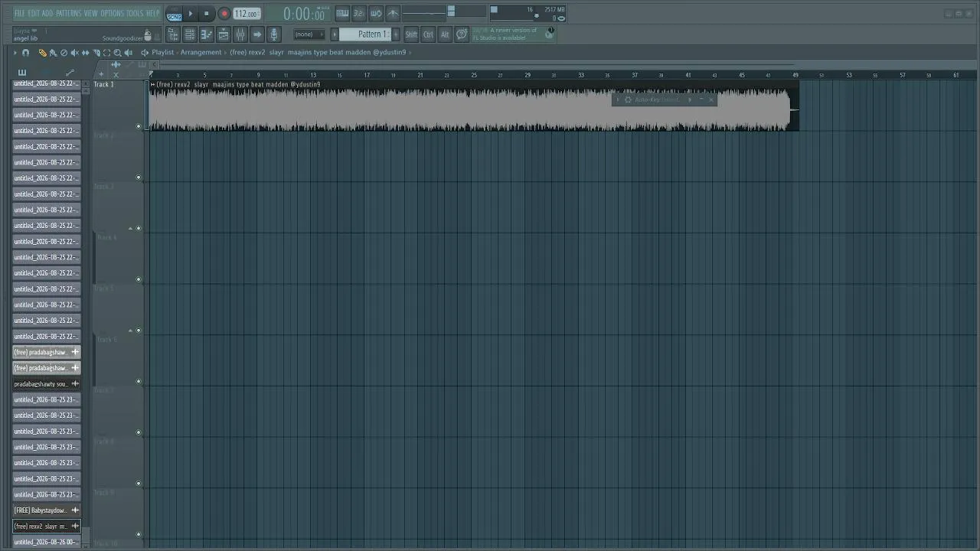This screenshot has width=980, height=551.
Task: Arm the Record button
Action: (224, 14)
